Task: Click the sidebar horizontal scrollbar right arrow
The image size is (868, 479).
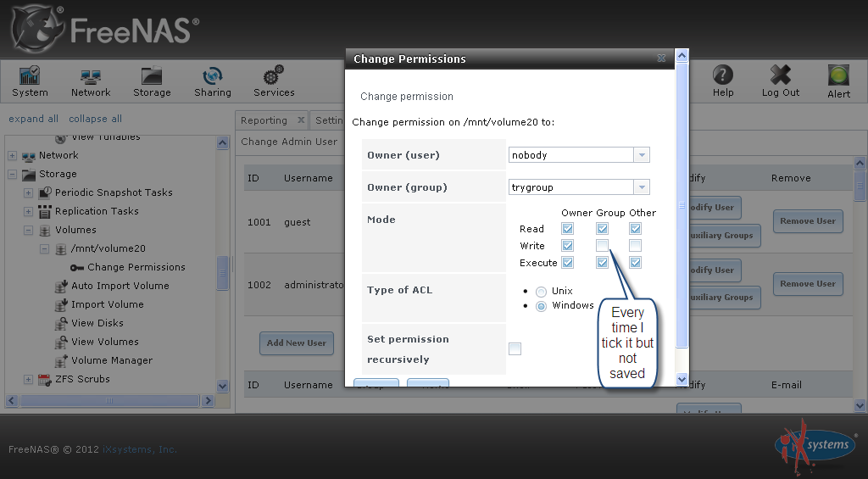Action: click(x=208, y=400)
